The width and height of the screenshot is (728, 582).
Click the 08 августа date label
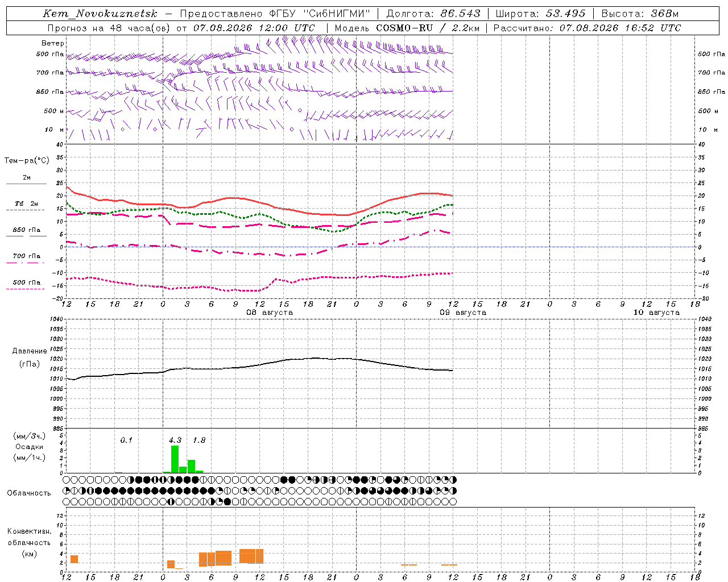pos(270,313)
